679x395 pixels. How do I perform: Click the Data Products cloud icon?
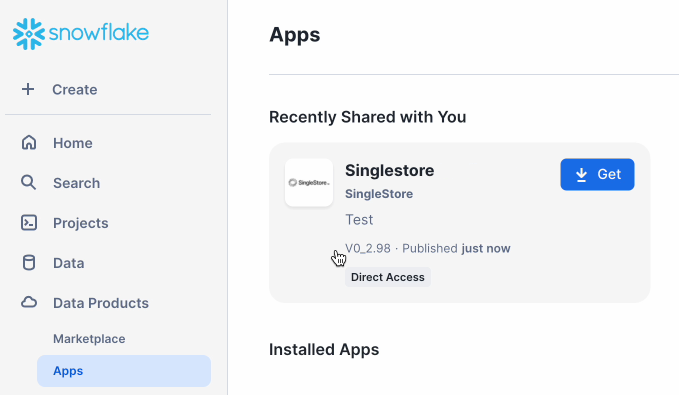point(29,302)
